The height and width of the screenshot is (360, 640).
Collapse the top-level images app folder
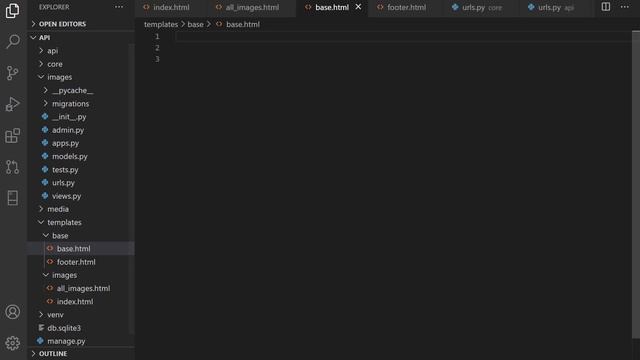click(x=81, y=77)
